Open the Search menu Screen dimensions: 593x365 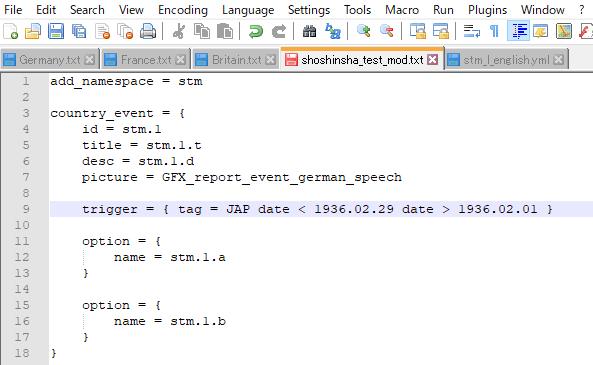[87, 10]
